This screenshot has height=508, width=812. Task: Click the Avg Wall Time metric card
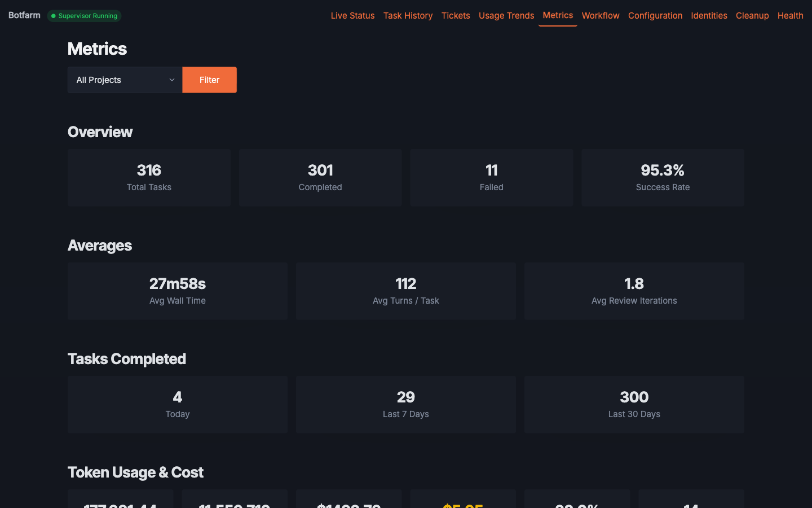click(x=178, y=291)
